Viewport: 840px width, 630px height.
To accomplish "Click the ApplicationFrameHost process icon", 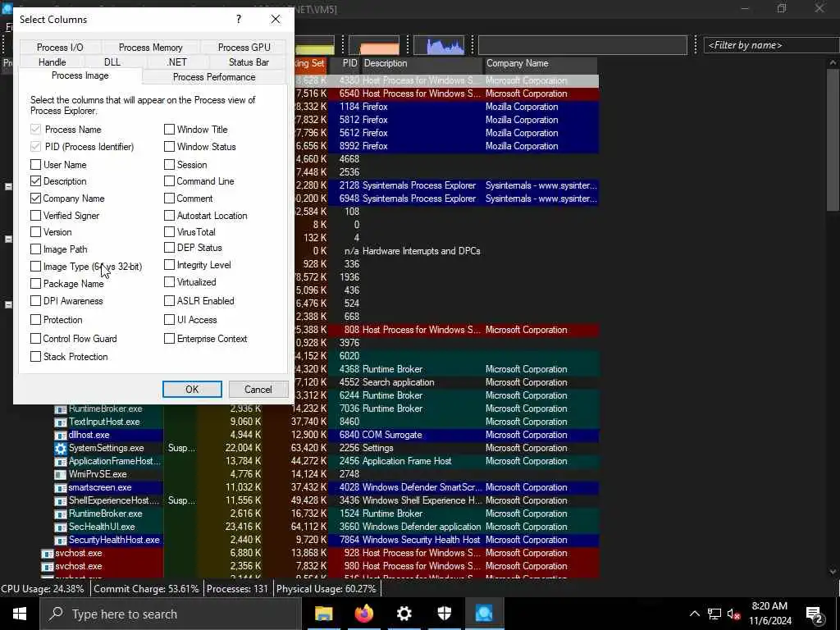I will pyautogui.click(x=61, y=461).
